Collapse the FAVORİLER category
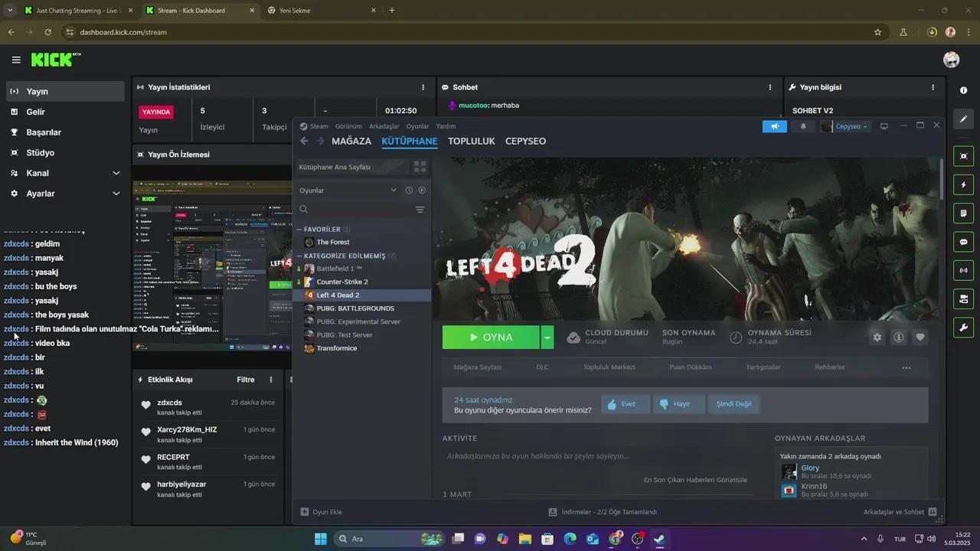This screenshot has height=551, width=980. pos(299,229)
